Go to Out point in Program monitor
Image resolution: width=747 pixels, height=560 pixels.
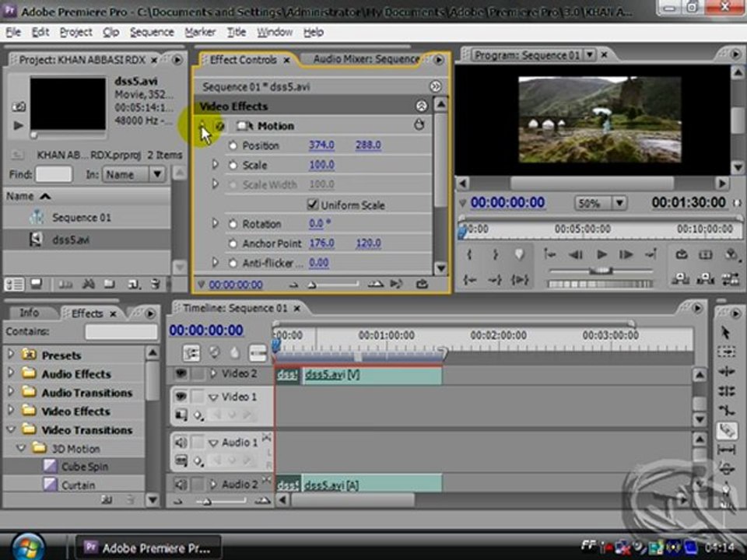(x=495, y=279)
